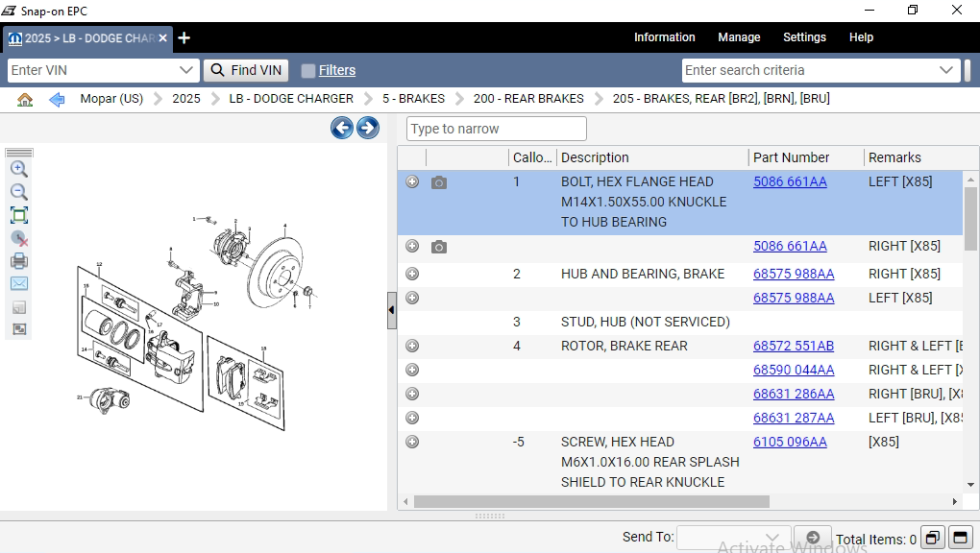
Task: Print the brake diagram
Action: (x=19, y=260)
